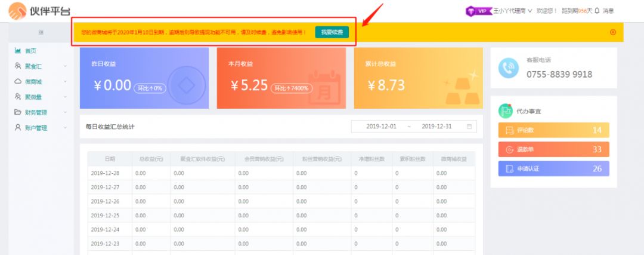
Task: Click the customer service phone icon
Action: pos(509,69)
